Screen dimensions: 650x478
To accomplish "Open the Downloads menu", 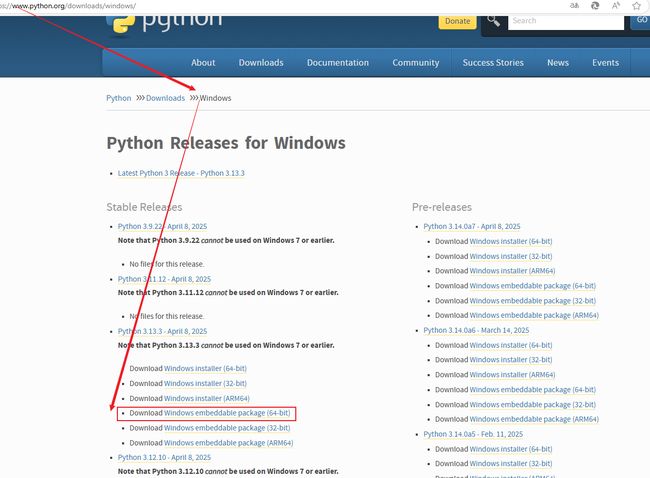I will [x=261, y=63].
